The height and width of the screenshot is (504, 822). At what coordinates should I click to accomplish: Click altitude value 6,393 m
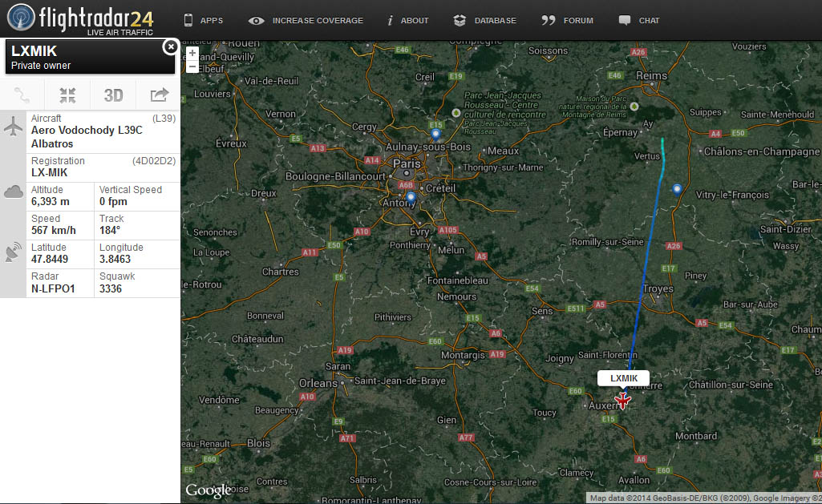[x=51, y=201]
